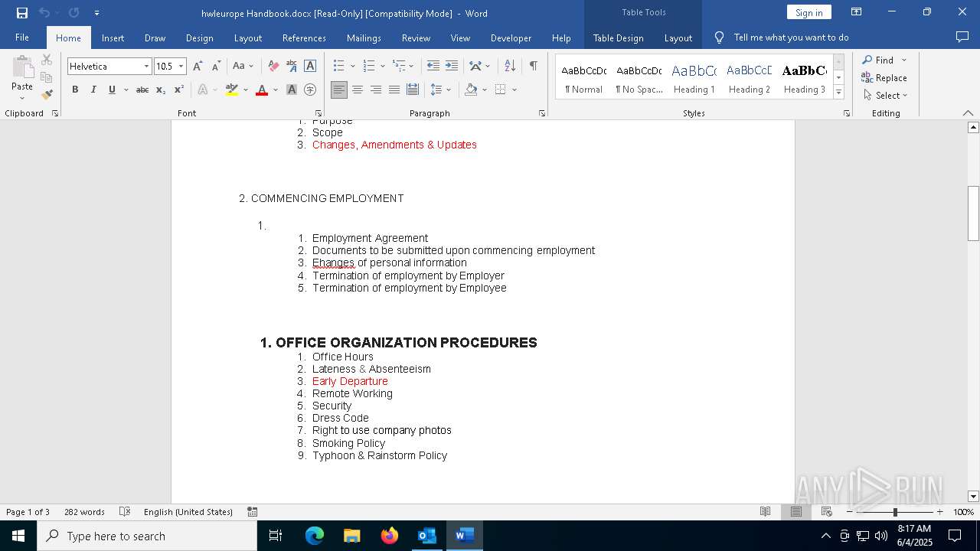Toggle Bold formatting
The image size is (980, 551).
[x=75, y=90]
